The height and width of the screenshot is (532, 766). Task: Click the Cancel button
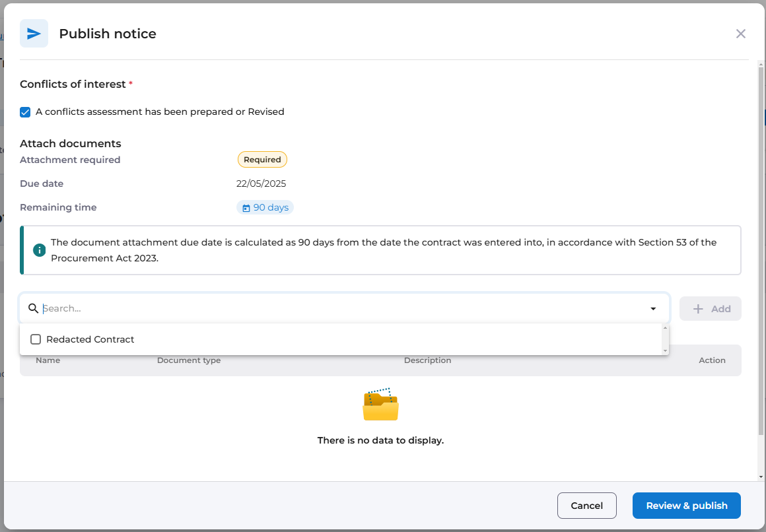586,506
